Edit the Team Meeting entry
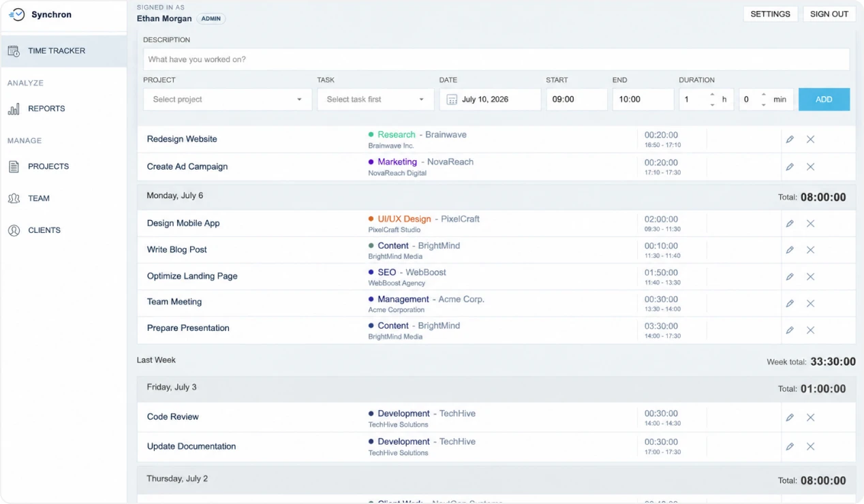Image resolution: width=864 pixels, height=504 pixels. pyautogui.click(x=790, y=303)
